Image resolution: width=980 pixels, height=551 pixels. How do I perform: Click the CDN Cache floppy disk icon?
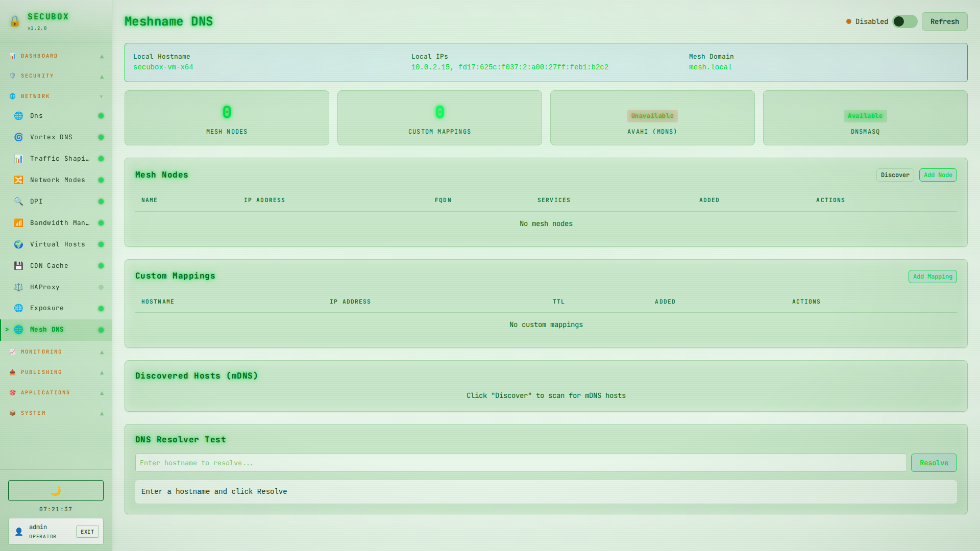point(18,266)
